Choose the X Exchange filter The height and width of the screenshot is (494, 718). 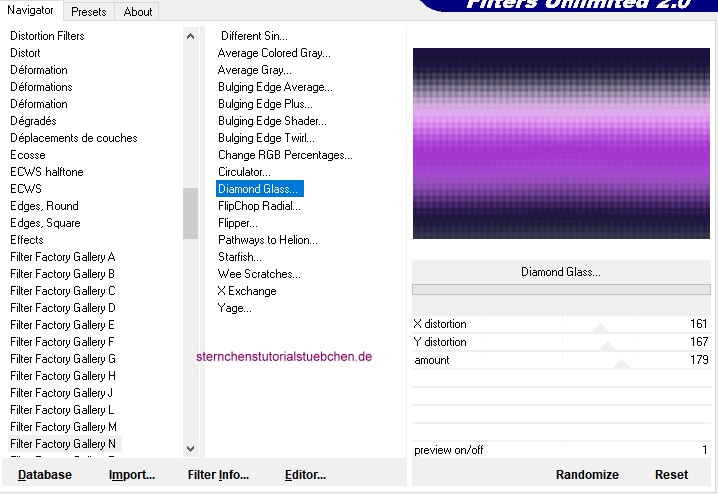pos(247,291)
